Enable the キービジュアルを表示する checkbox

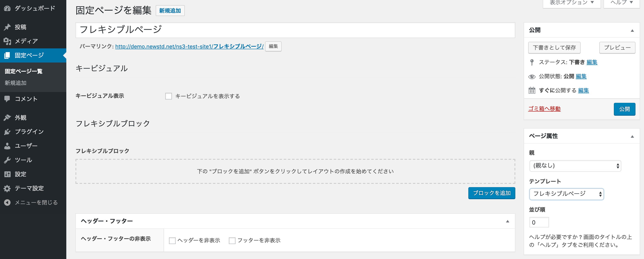(x=169, y=96)
